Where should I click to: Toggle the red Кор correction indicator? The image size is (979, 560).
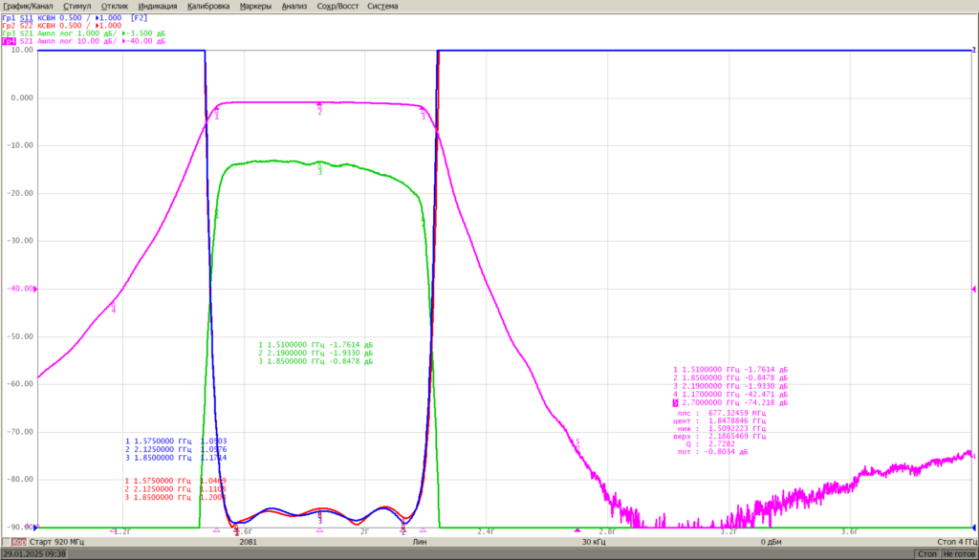19,542
